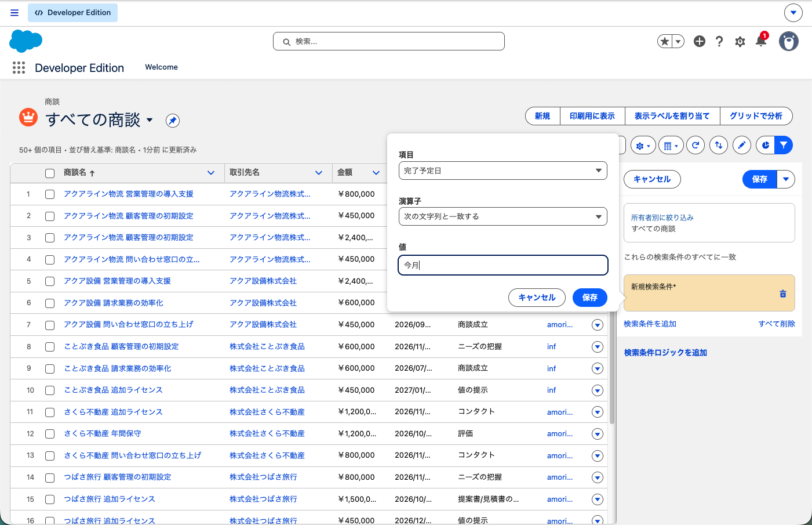Screen dimensions: 812x525
Task: Open the filter panel 保存 split dropdown arrow
Action: tap(786, 179)
